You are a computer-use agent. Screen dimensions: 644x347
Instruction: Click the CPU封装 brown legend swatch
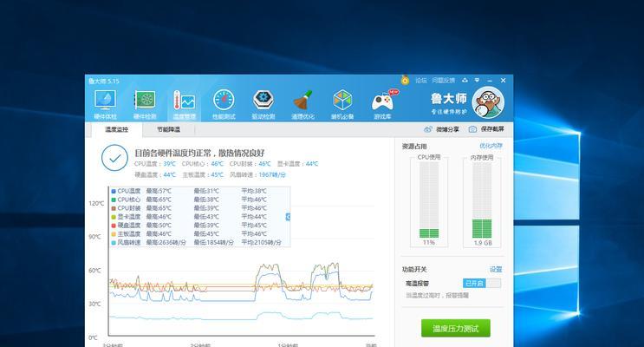click(114, 208)
